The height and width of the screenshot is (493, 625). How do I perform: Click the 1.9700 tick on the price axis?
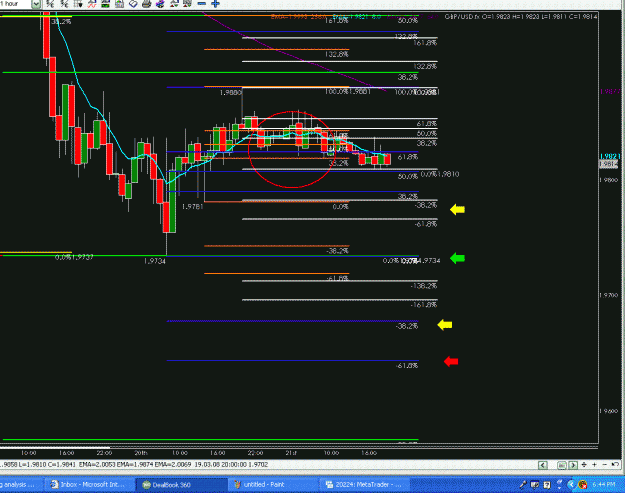[x=609, y=295]
